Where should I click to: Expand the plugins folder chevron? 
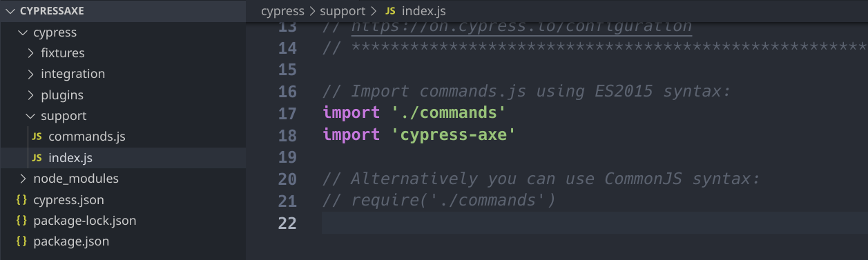(x=30, y=95)
